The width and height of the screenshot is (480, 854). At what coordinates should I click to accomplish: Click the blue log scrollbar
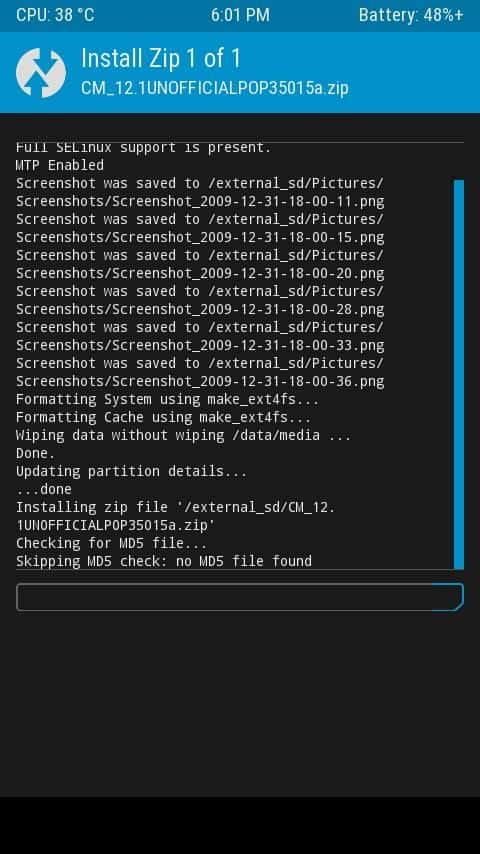[459, 374]
